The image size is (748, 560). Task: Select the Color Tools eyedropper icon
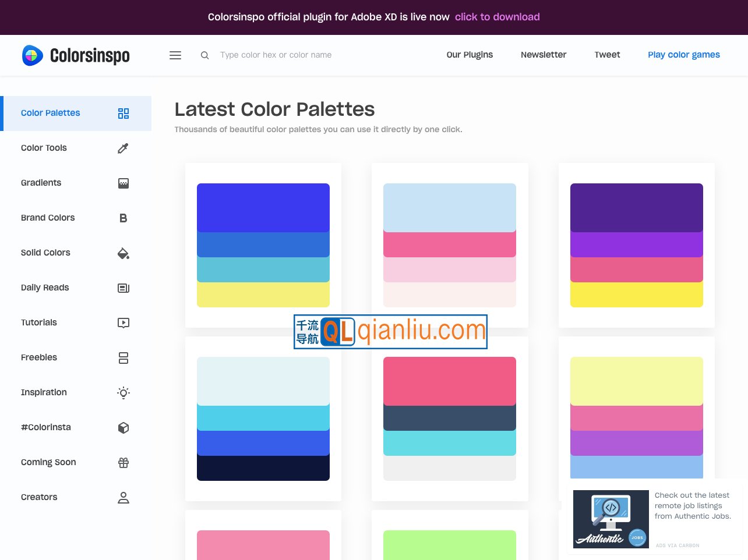123,148
